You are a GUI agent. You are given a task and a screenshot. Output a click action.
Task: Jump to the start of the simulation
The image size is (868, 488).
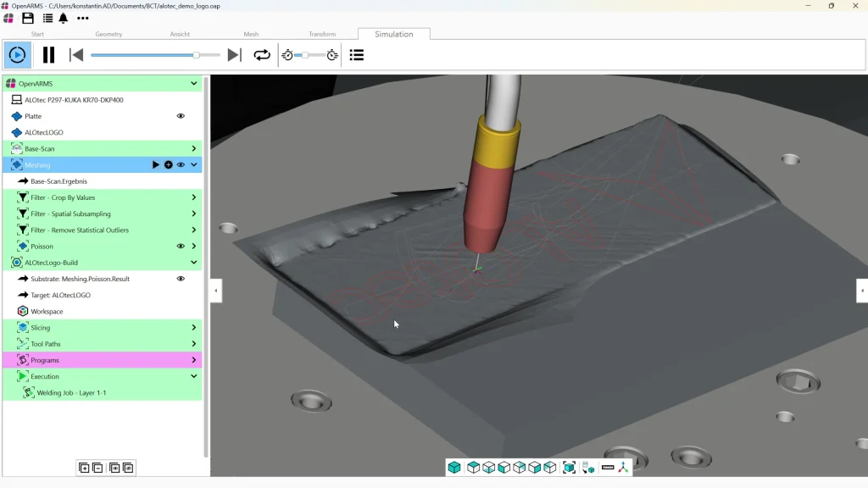click(x=76, y=55)
